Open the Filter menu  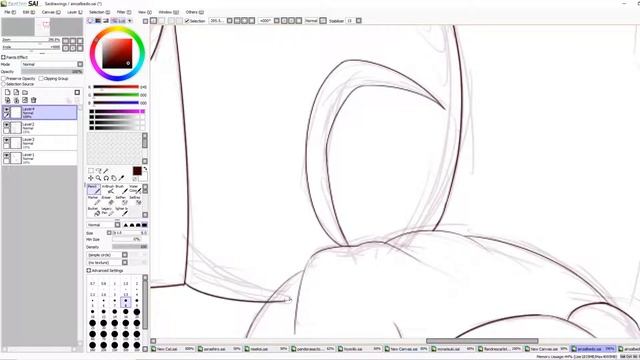[x=124, y=12]
